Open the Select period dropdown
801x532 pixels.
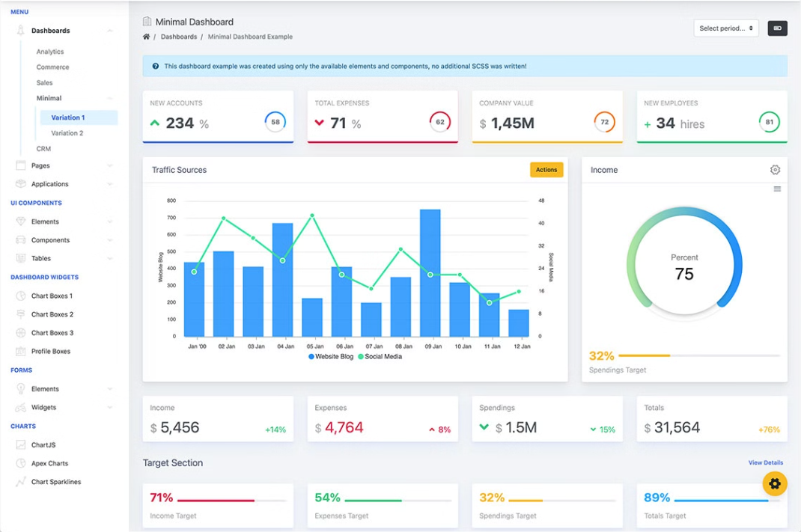tap(725, 28)
